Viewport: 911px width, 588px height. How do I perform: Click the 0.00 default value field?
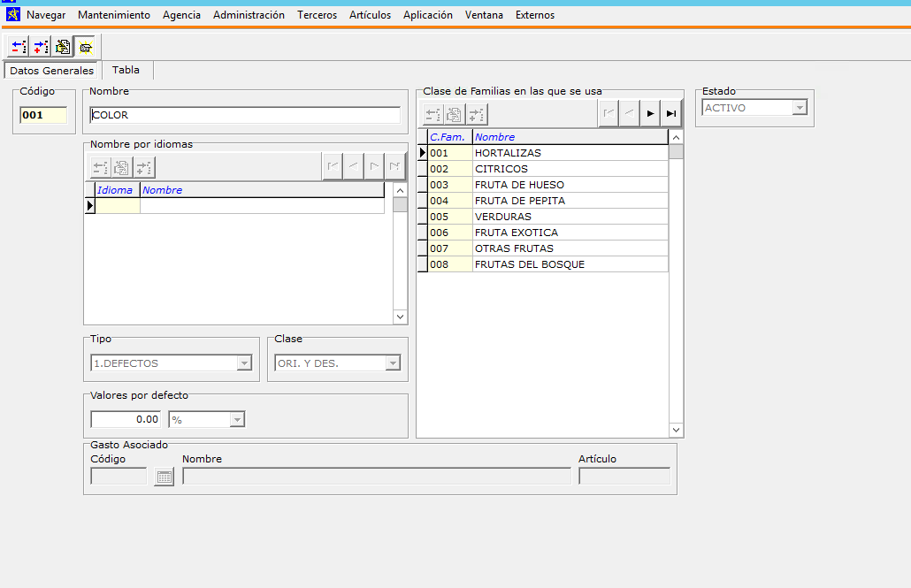(x=126, y=420)
